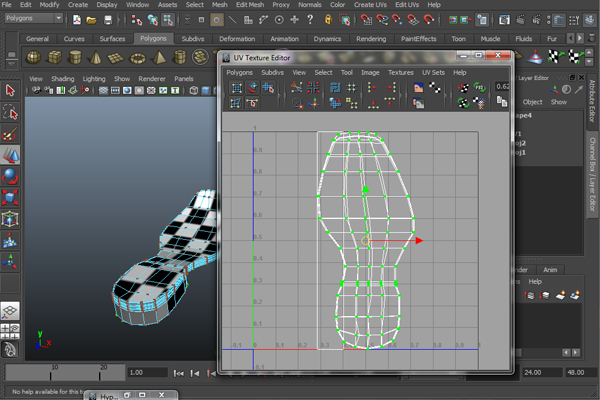Screen dimensions: 600x400
Task: Switch to the Deformation shelf tab
Action: [237, 39]
